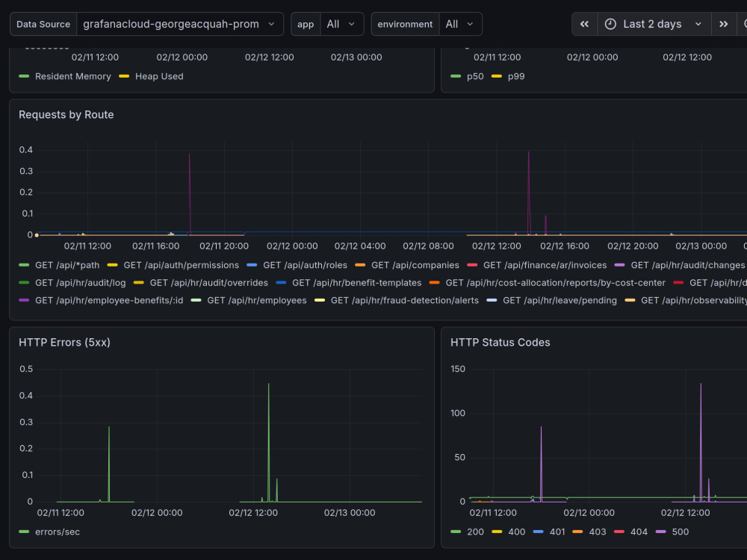Select GET /api/hr/cost-allocation/reports/by-cost-center legend entry

(x=556, y=283)
